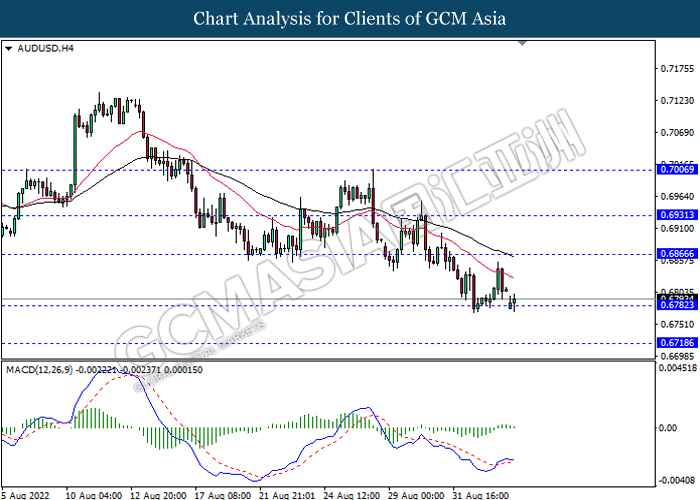Click the 0.71230 price axis value
The height and width of the screenshot is (500, 700).
pyautogui.click(x=677, y=100)
